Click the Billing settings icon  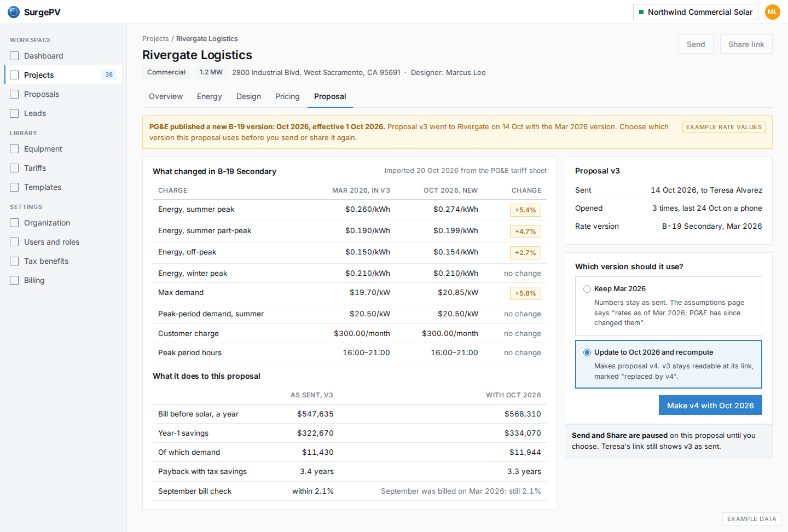pos(14,280)
